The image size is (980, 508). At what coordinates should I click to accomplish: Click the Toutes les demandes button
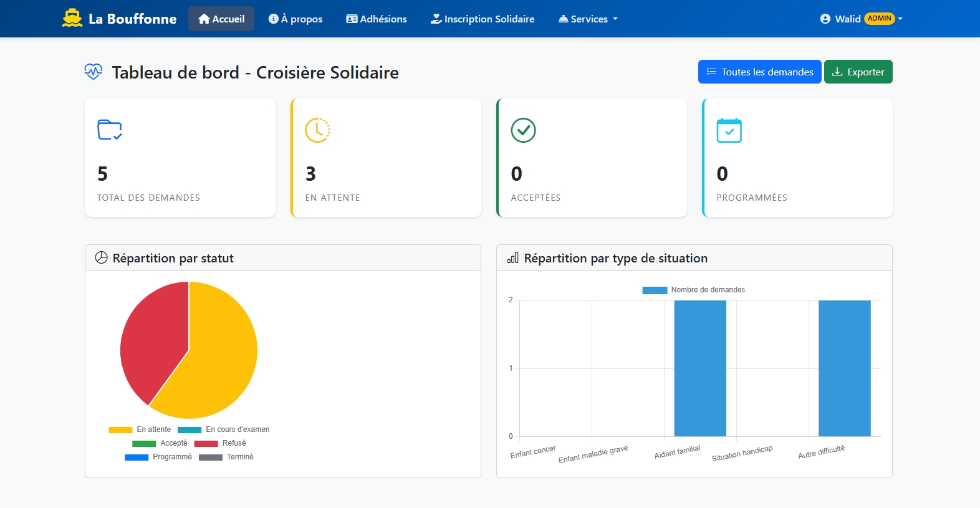coord(759,72)
